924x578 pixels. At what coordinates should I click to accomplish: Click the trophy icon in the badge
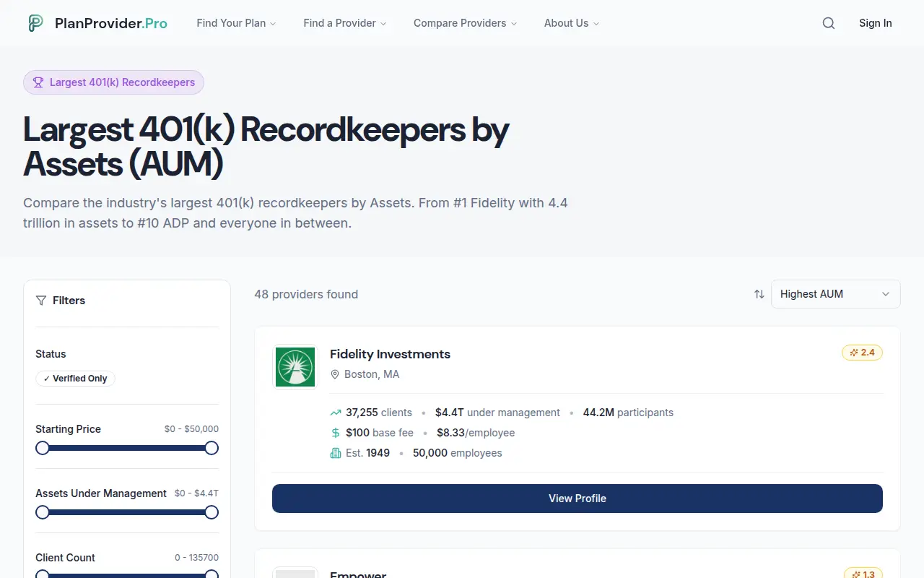coord(38,82)
